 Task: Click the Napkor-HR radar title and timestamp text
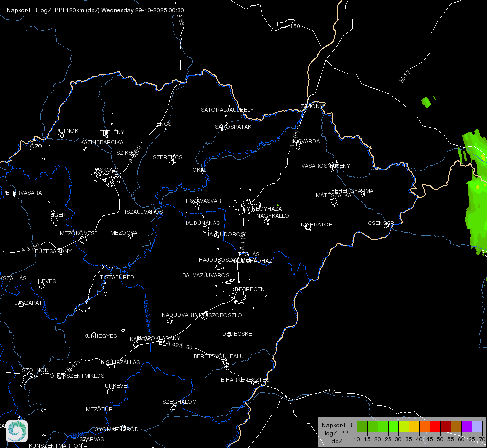(96, 10)
